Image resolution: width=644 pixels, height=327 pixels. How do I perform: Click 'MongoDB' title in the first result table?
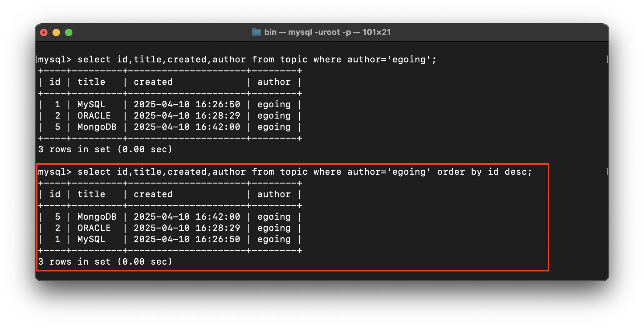coord(97,127)
